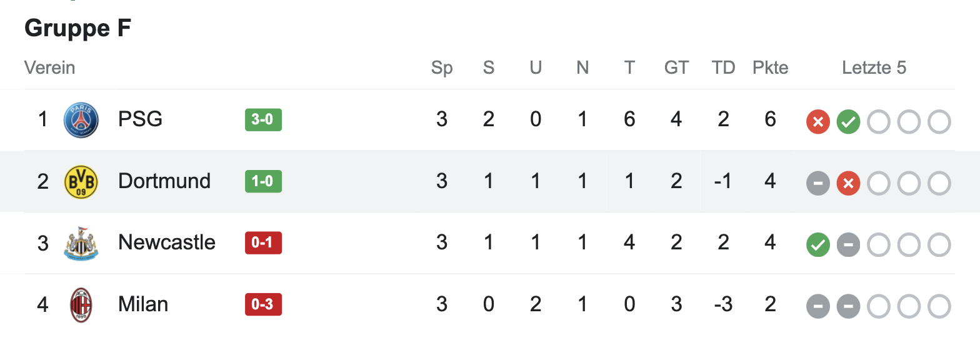
Task: Click Milan's first gray draw icon
Action: 817,306
